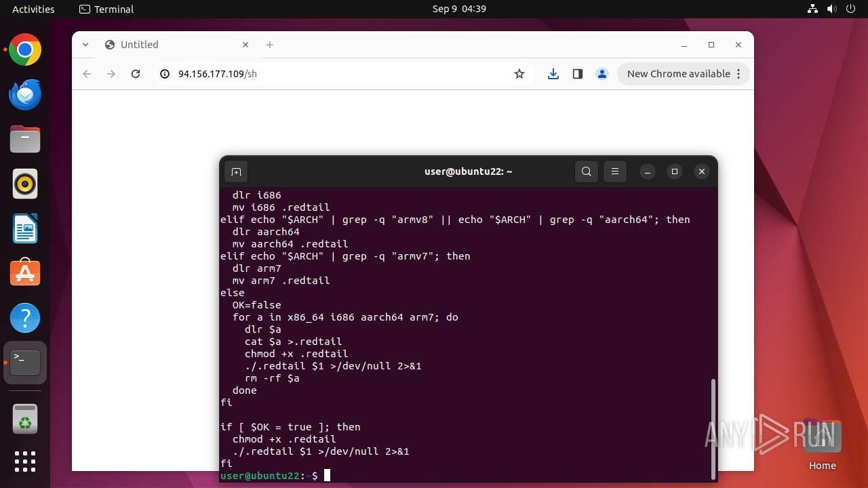Image resolution: width=868 pixels, height=488 pixels.
Task: View site information icon in the address bar
Action: tap(164, 74)
